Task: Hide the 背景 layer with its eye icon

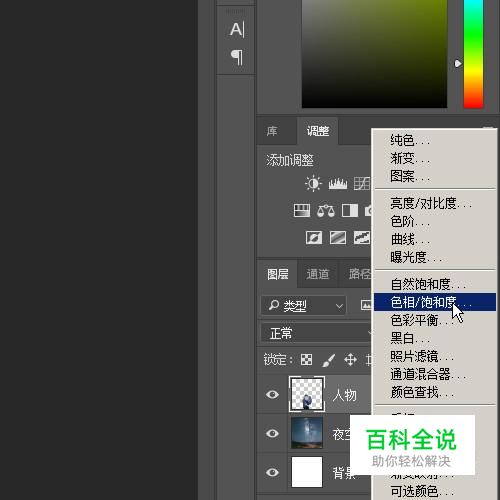Action: [x=272, y=472]
